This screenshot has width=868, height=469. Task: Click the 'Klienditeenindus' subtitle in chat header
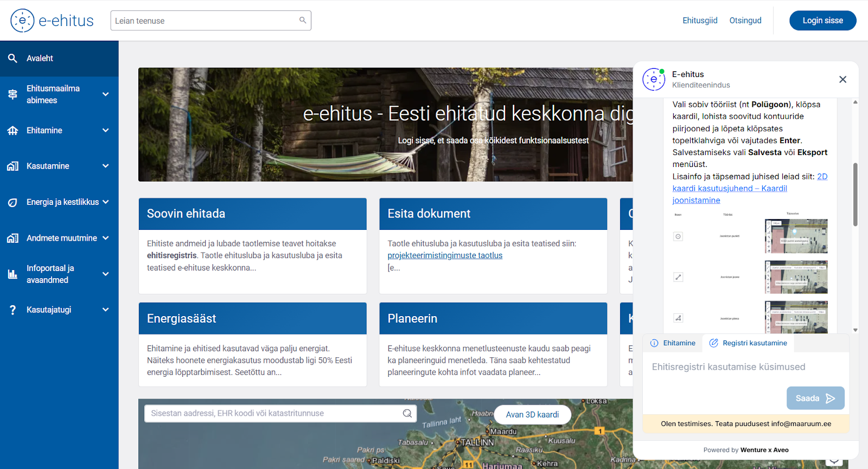(x=701, y=85)
